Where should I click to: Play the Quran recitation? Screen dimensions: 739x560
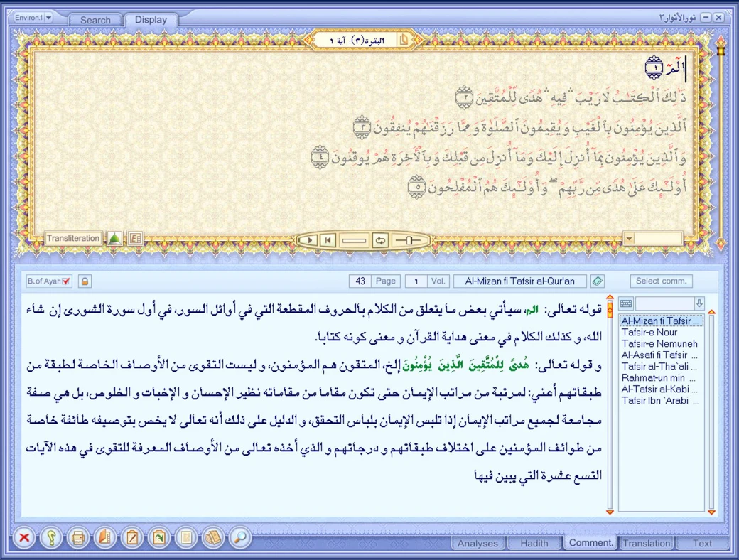310,240
